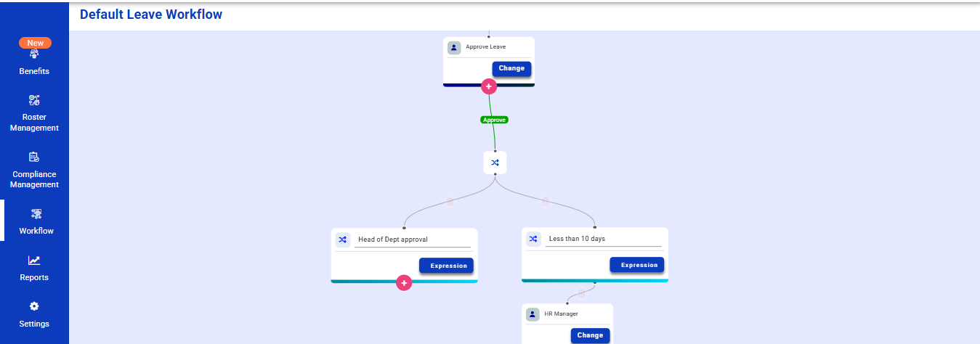Go to Compliance Management
The width and height of the screenshot is (980, 344).
point(34,170)
